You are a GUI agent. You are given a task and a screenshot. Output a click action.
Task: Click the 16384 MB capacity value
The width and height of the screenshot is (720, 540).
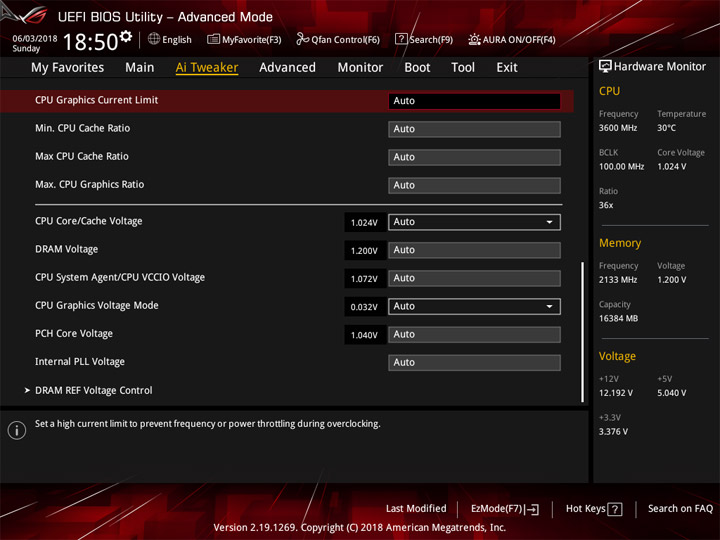(x=618, y=319)
